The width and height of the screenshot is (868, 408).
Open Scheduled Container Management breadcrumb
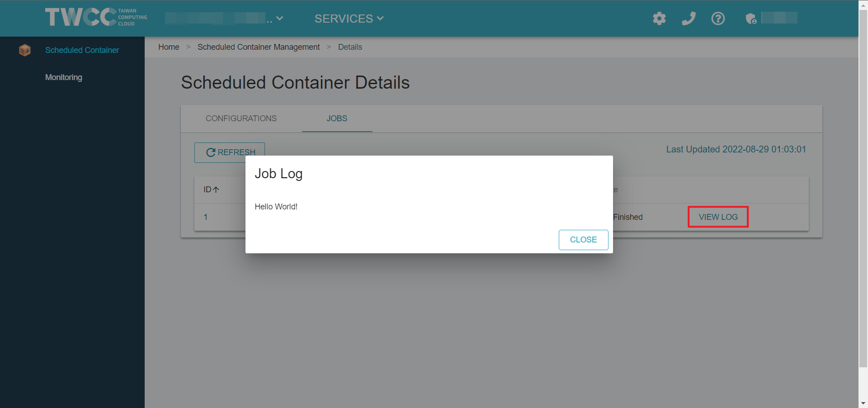[x=259, y=47]
